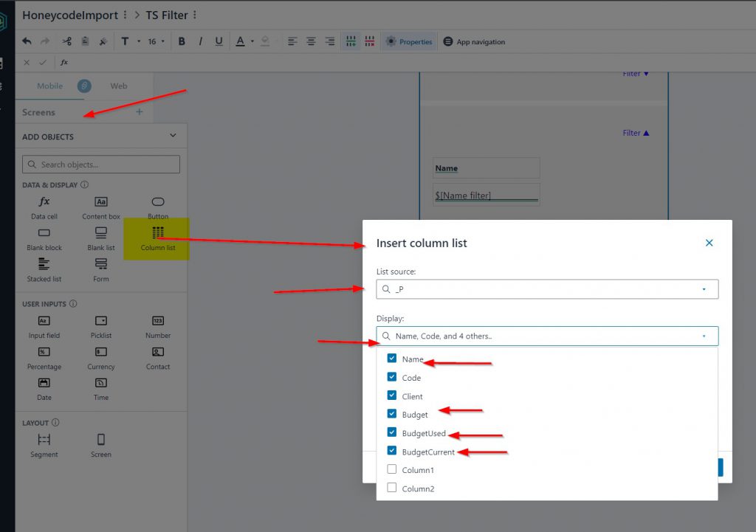Insert a Date input object

click(x=44, y=388)
